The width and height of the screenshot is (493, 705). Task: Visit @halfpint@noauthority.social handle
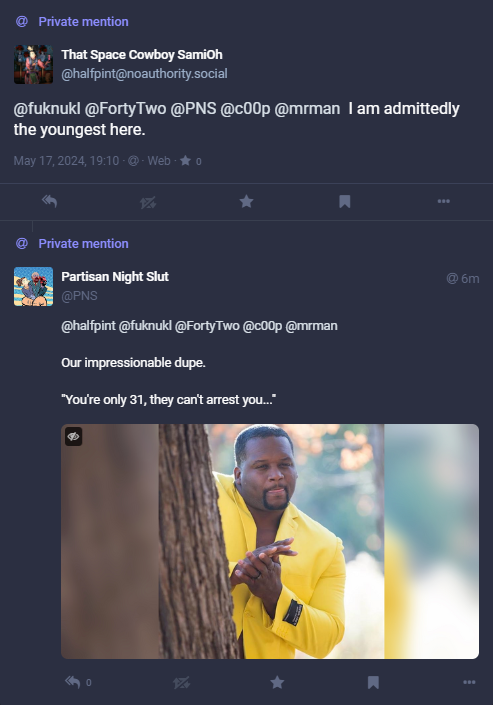[x=144, y=74]
